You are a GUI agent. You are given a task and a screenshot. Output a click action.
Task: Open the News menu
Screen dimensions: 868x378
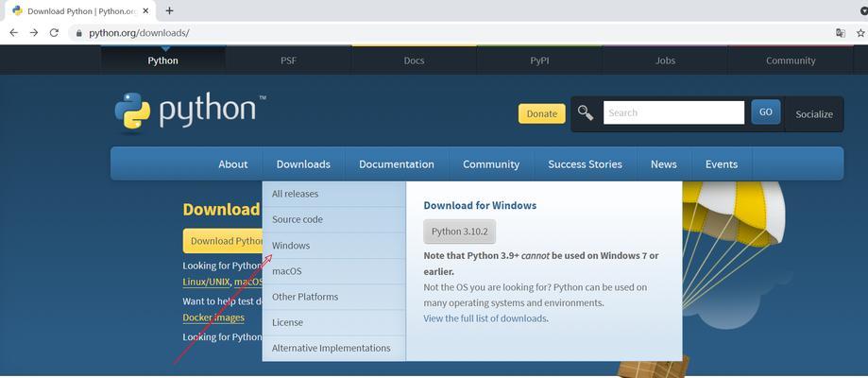(664, 164)
